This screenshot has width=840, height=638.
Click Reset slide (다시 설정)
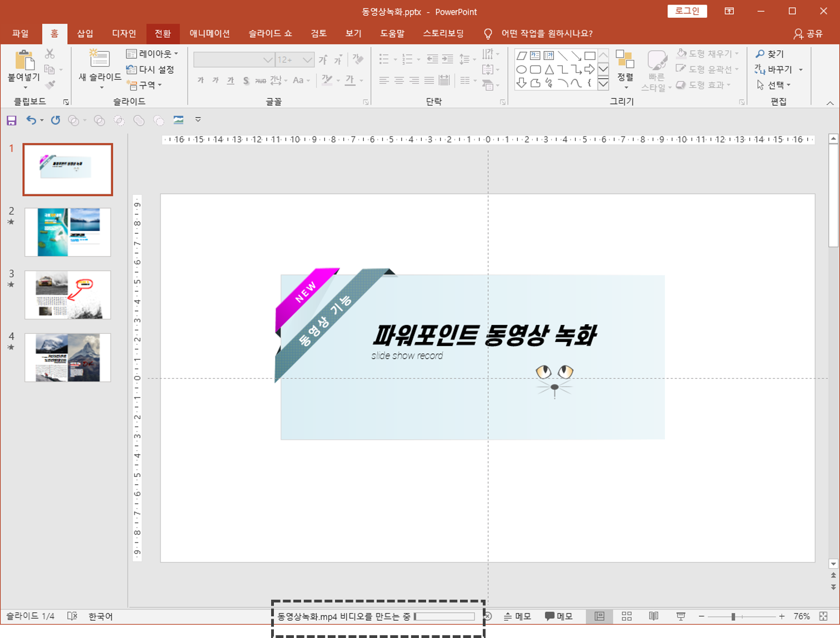click(x=150, y=69)
